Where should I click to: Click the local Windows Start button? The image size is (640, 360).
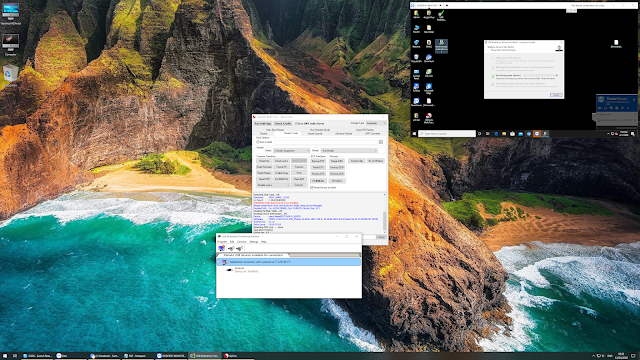pyautogui.click(x=5, y=356)
